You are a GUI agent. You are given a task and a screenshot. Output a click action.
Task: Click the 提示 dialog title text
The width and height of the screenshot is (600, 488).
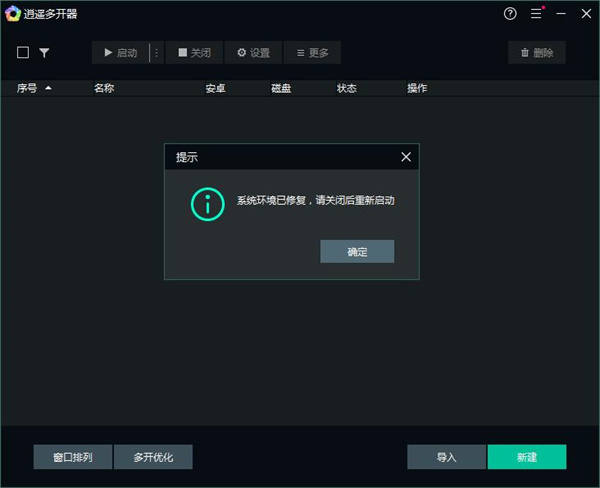coord(187,157)
